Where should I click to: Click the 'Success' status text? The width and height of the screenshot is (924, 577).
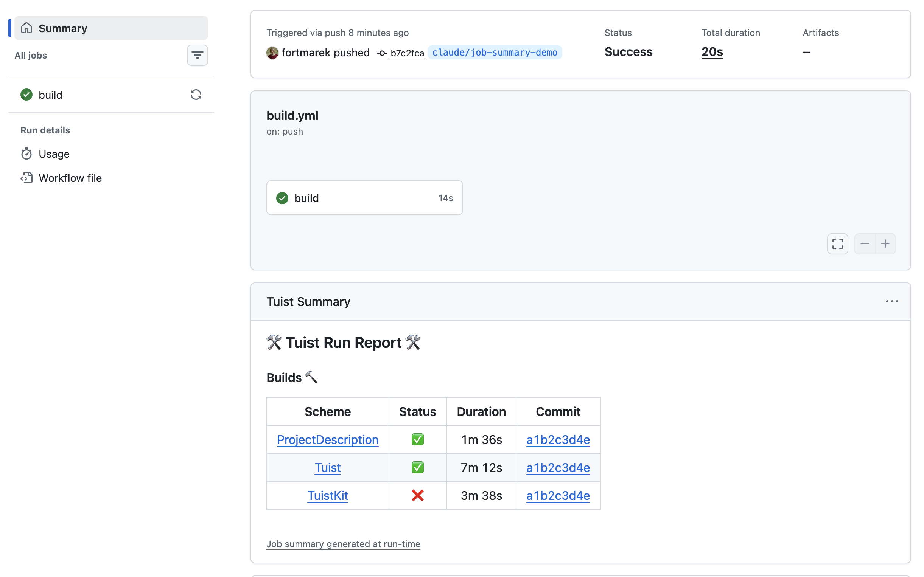(x=628, y=51)
